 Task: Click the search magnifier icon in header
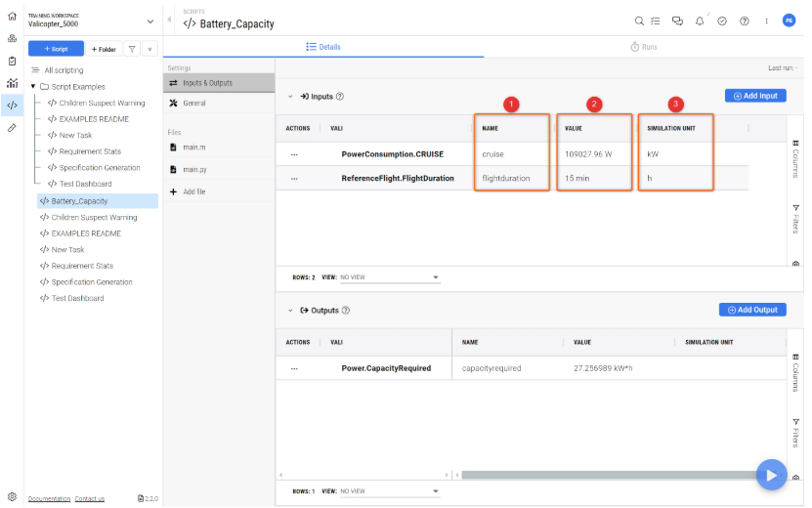pos(639,21)
